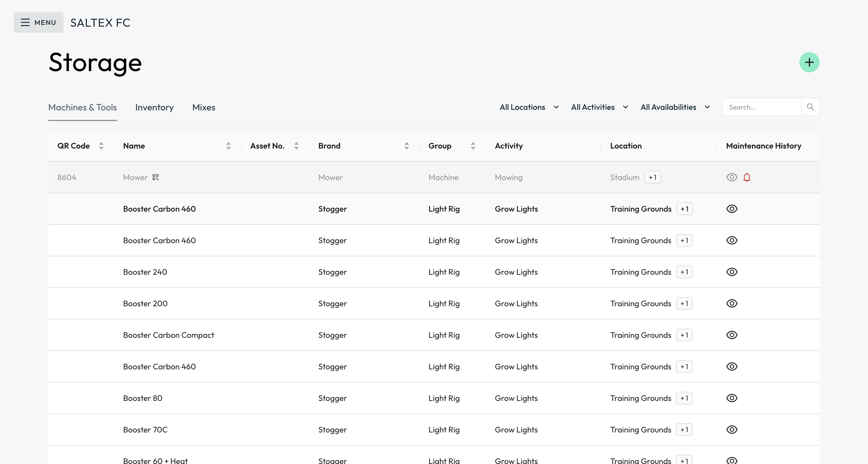Sort by Brand column arrows
Screen dimensions: 868x464
pos(406,146)
